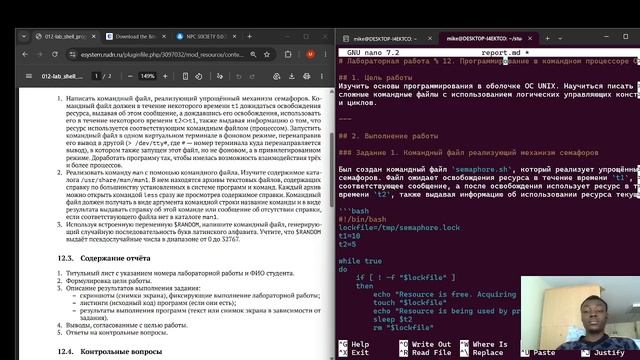Click the "sleep $t2" line in nano

tap(393, 319)
